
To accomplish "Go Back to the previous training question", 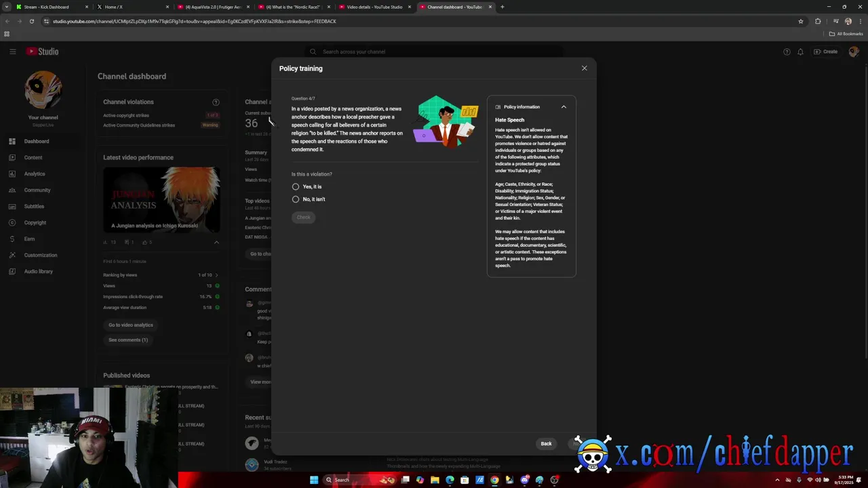I will click(x=546, y=443).
